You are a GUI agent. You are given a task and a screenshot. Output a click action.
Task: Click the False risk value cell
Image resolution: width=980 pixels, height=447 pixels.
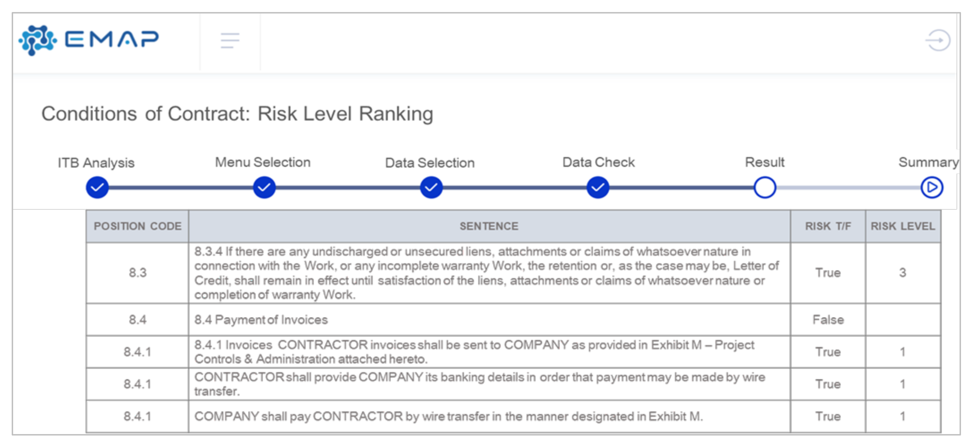click(828, 320)
